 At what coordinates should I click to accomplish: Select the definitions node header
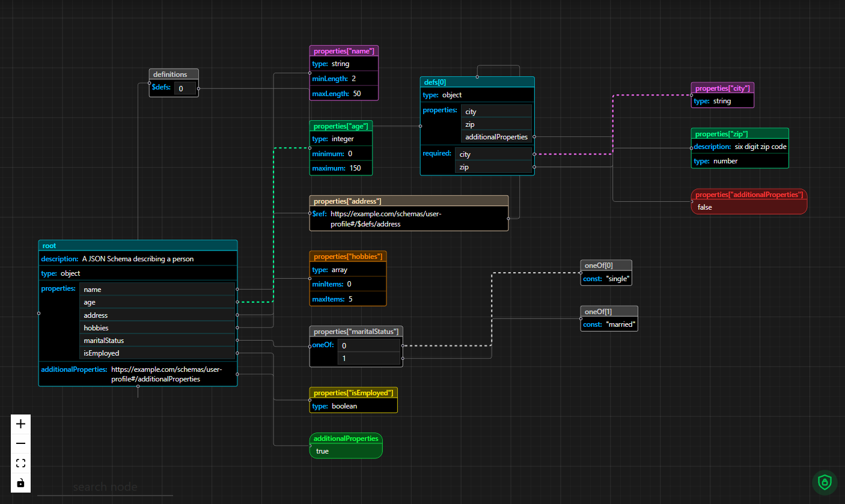click(174, 74)
